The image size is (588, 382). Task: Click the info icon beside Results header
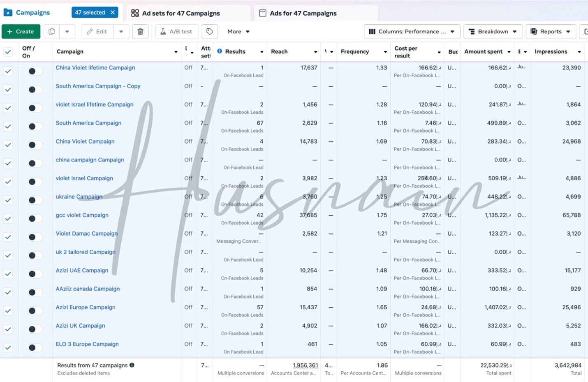click(220, 51)
